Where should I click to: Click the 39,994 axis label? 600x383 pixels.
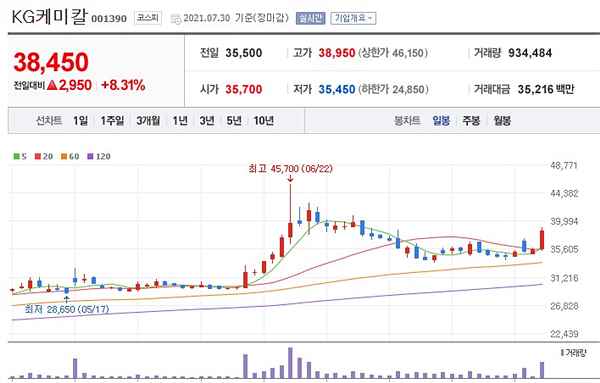click(x=564, y=221)
